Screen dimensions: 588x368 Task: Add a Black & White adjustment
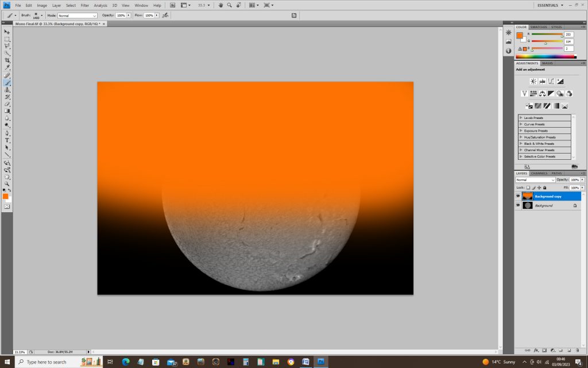click(551, 94)
